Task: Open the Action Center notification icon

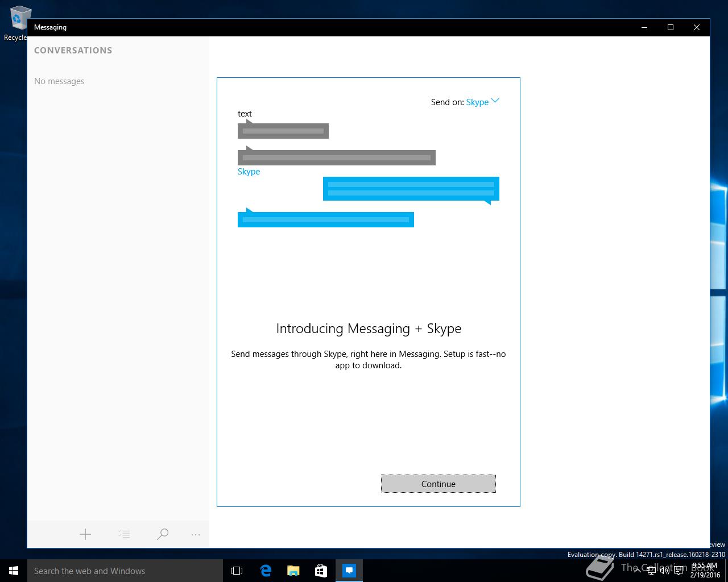Action: [679, 571]
